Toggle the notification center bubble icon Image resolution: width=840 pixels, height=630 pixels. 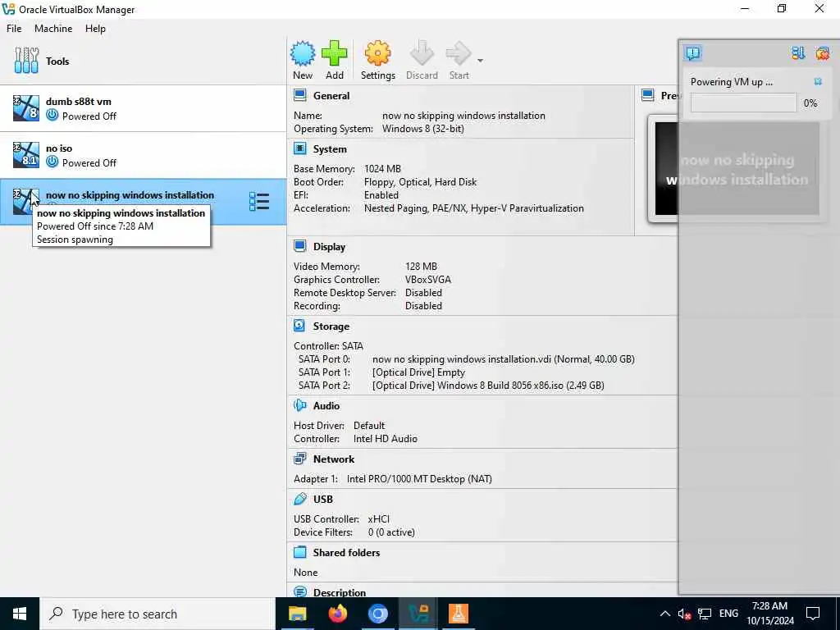[692, 53]
